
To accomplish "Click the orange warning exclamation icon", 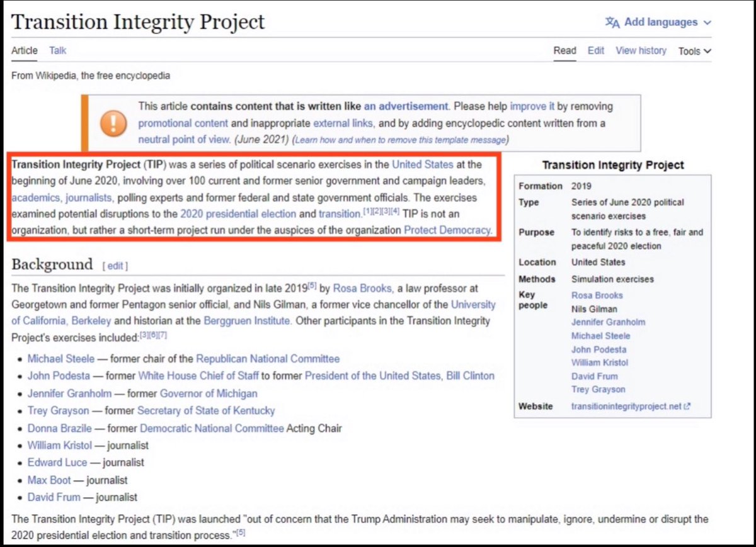I will (x=110, y=123).
